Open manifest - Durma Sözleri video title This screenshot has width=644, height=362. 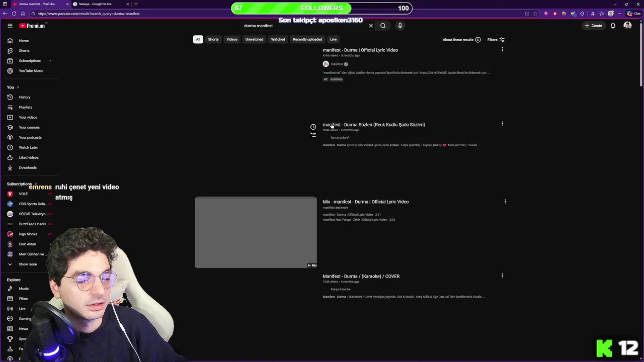point(374,125)
